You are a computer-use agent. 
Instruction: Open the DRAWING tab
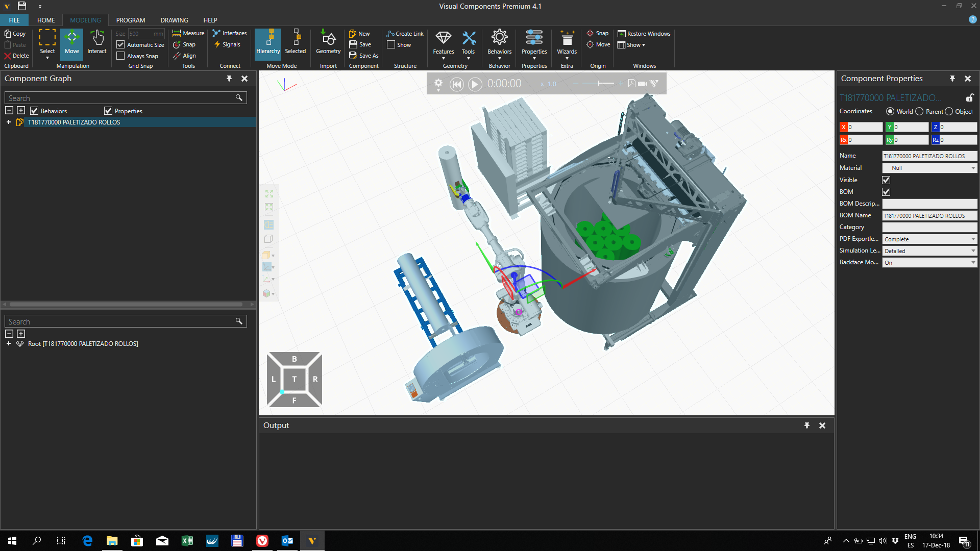[x=174, y=20]
